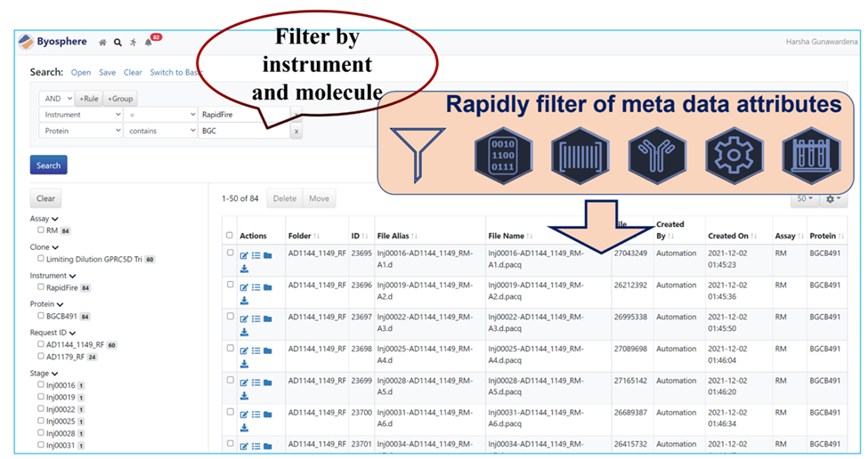This screenshot has height=459, width=868.
Task: Click the Open search link
Action: 81,73
